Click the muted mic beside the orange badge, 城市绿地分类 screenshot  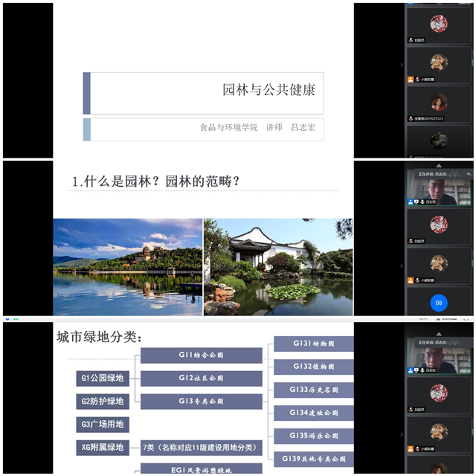tap(417, 448)
